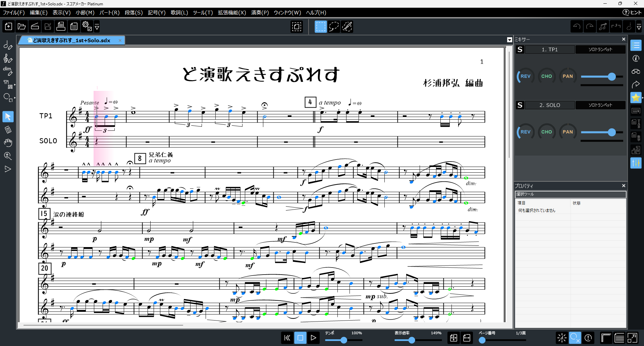This screenshot has height=346, width=644.
Task: Select the hand scroll tool
Action: click(x=8, y=143)
